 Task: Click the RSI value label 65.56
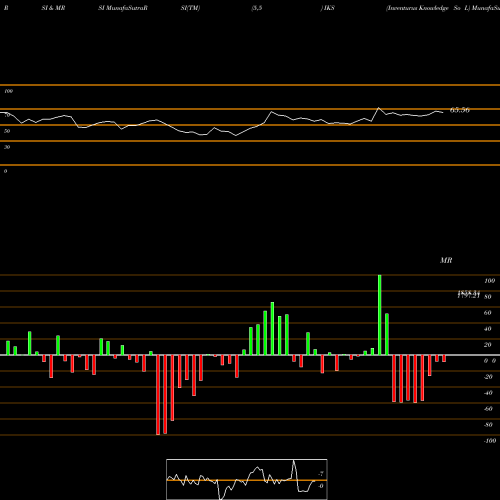pos(460,110)
